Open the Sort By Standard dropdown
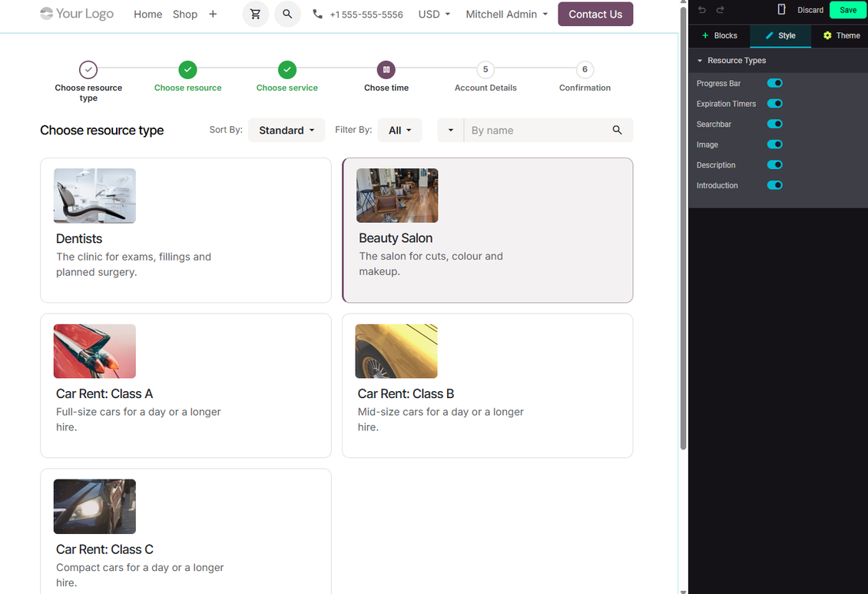The image size is (868, 594). pyautogui.click(x=287, y=130)
